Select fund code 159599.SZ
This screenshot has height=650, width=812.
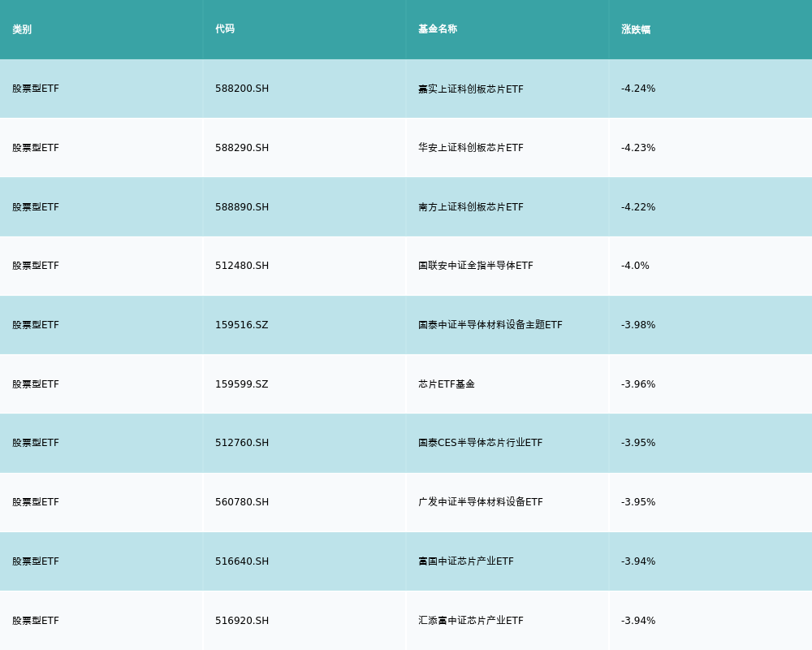241,384
